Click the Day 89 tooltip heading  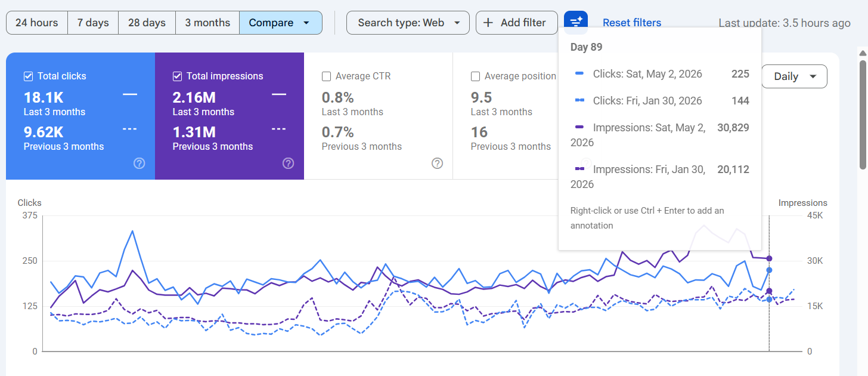(x=586, y=47)
